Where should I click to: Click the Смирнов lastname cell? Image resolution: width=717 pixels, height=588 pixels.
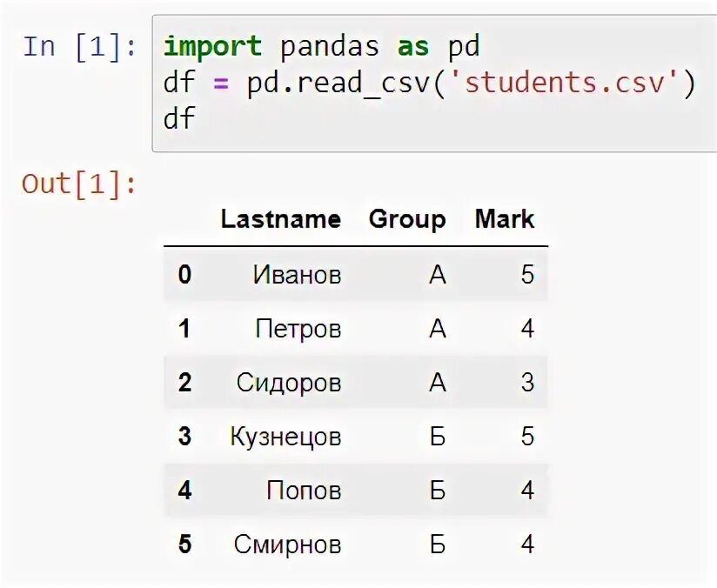[287, 545]
